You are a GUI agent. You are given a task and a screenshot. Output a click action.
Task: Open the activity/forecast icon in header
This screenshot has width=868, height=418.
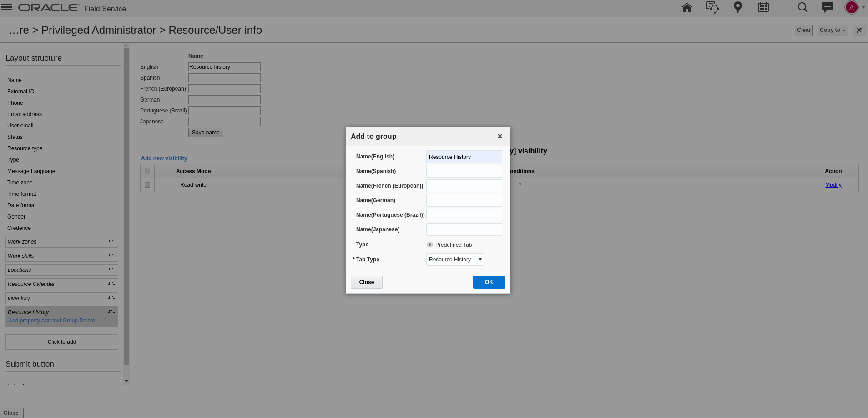(712, 7)
